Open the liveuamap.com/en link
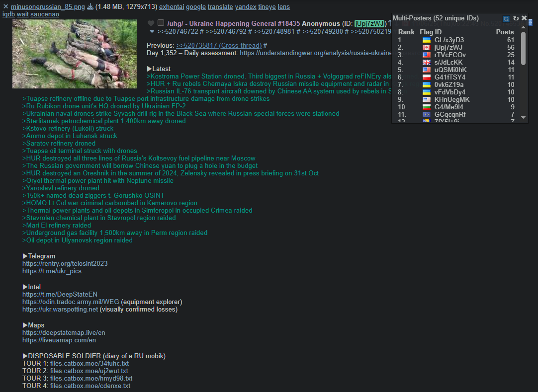 [x=59, y=340]
